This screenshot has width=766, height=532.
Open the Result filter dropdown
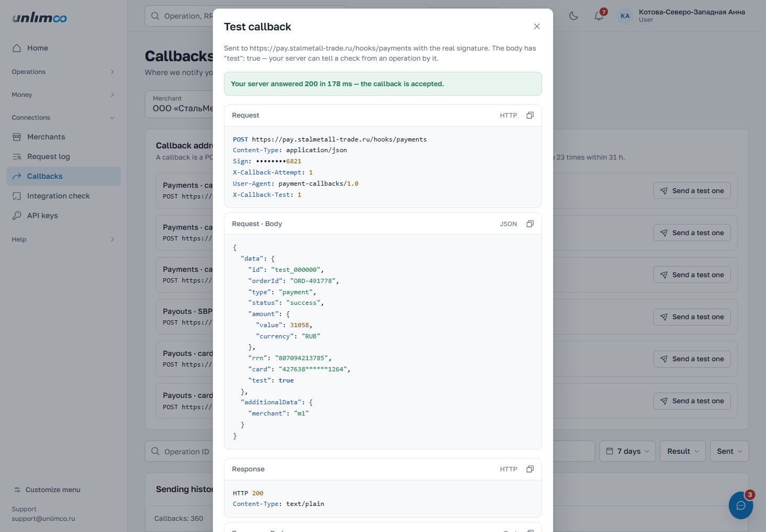coord(683,451)
